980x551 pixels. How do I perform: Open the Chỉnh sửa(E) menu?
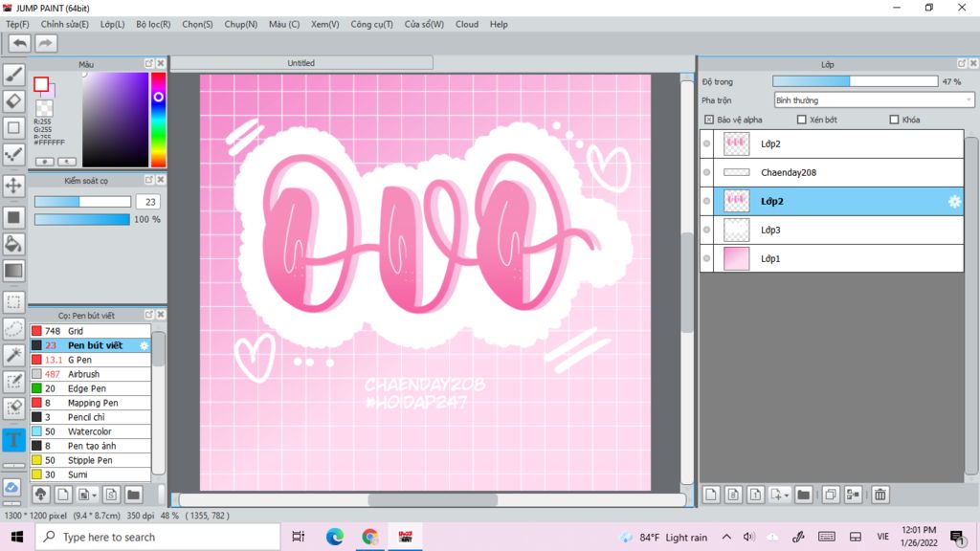click(64, 24)
